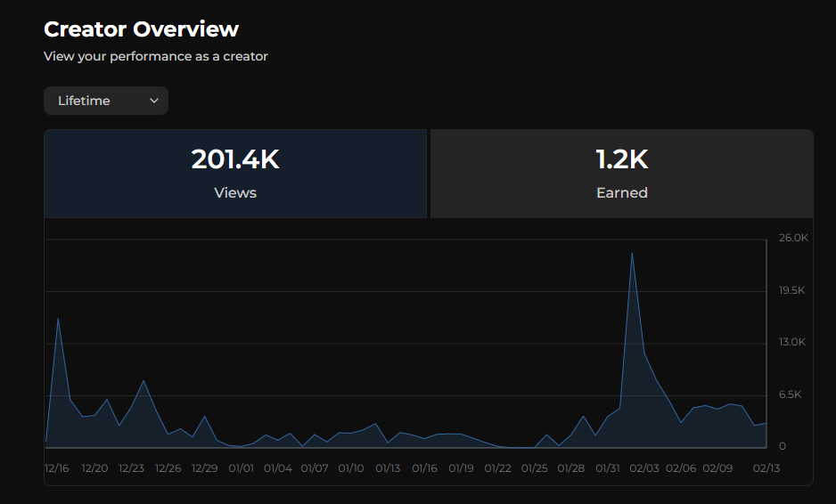Screen dimensions: 836x504
Task: Click the highest chart peak near 02/03
Action: point(632,254)
